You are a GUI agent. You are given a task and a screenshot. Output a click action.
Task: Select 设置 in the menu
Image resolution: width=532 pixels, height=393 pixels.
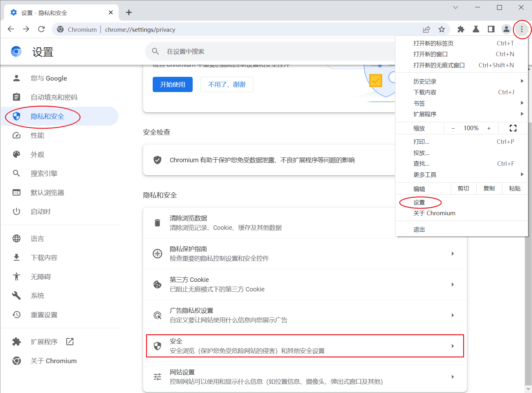click(x=419, y=203)
